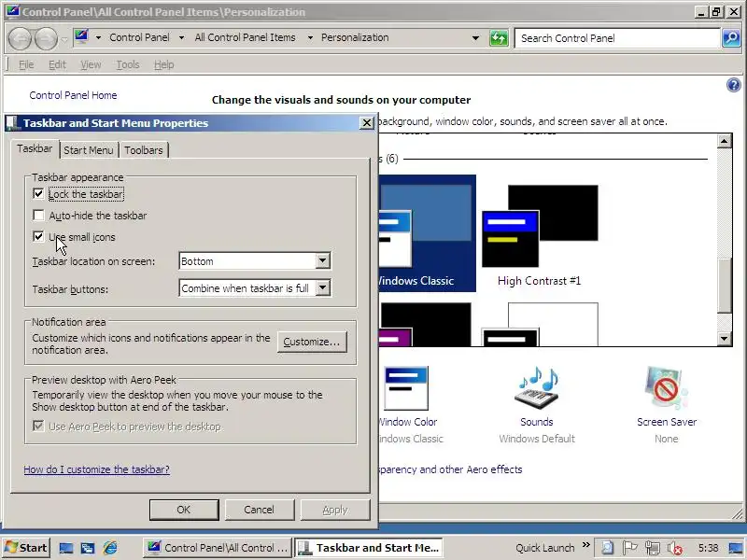Click theme list scrollbar down arrow

(x=725, y=339)
